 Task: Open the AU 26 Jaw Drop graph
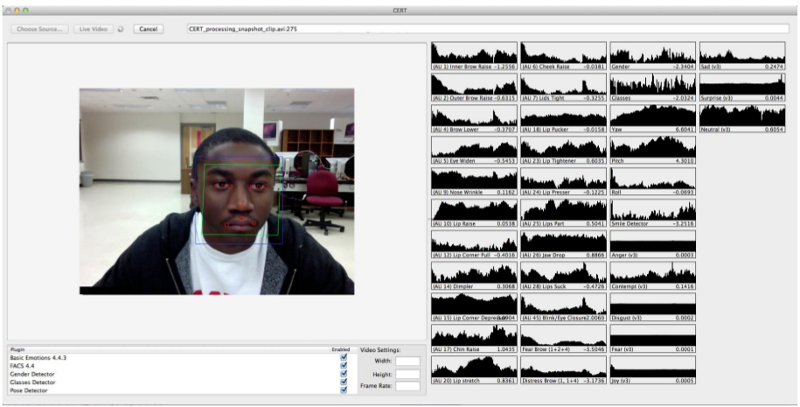point(563,244)
